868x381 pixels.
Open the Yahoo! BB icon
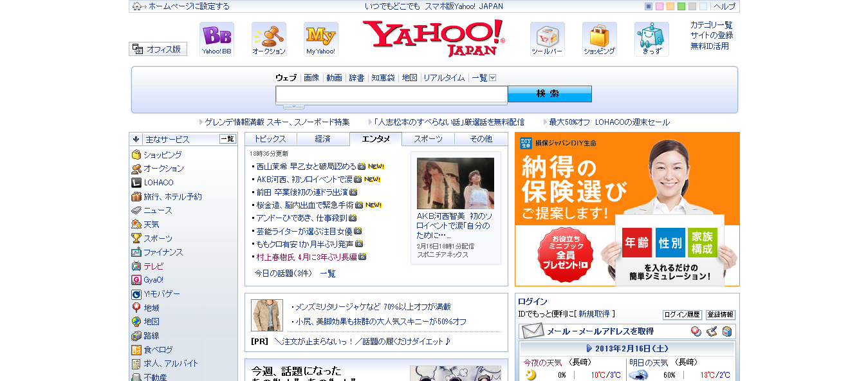click(217, 39)
